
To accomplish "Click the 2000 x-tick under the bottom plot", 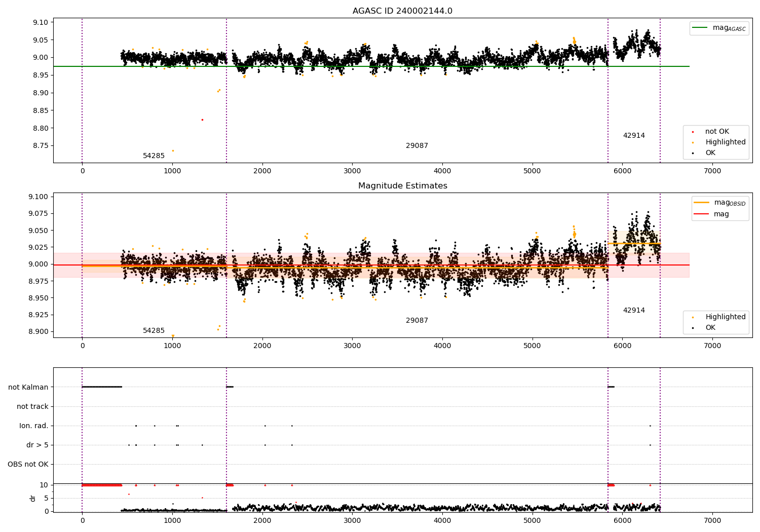I will tap(262, 521).
